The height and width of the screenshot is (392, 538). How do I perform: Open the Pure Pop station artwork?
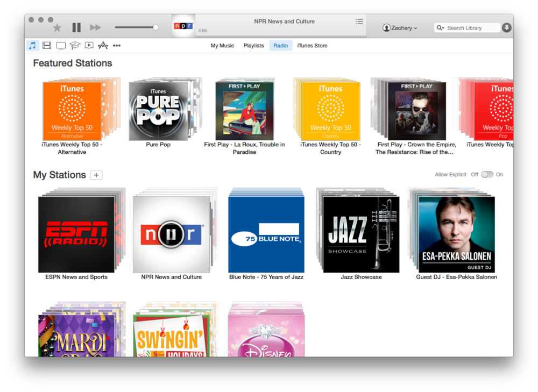point(158,111)
